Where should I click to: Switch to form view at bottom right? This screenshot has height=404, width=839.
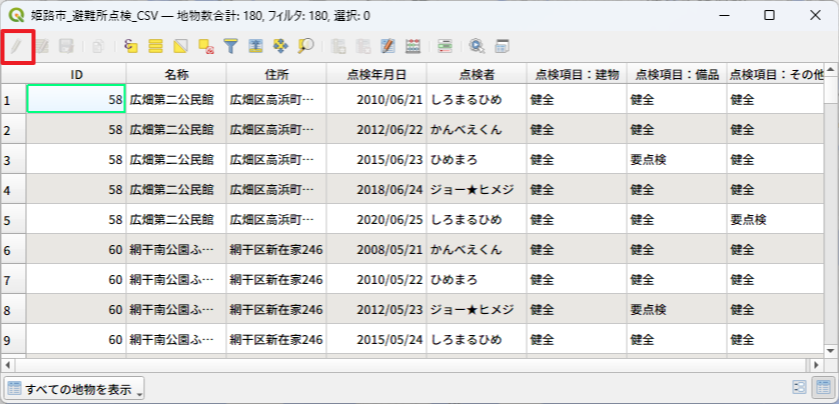[800, 387]
